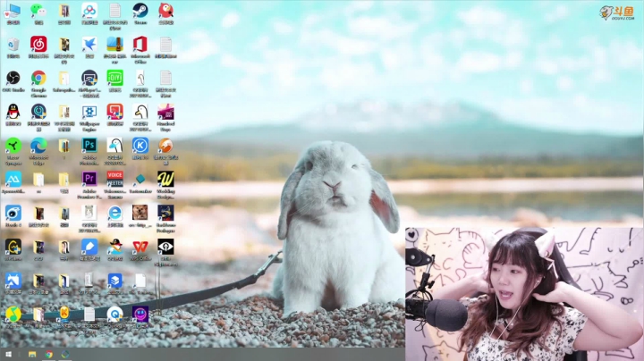Viewport: 644px width, 361px height.
Task: Open the blue bird Xunlei shortcut
Action: tap(89, 45)
